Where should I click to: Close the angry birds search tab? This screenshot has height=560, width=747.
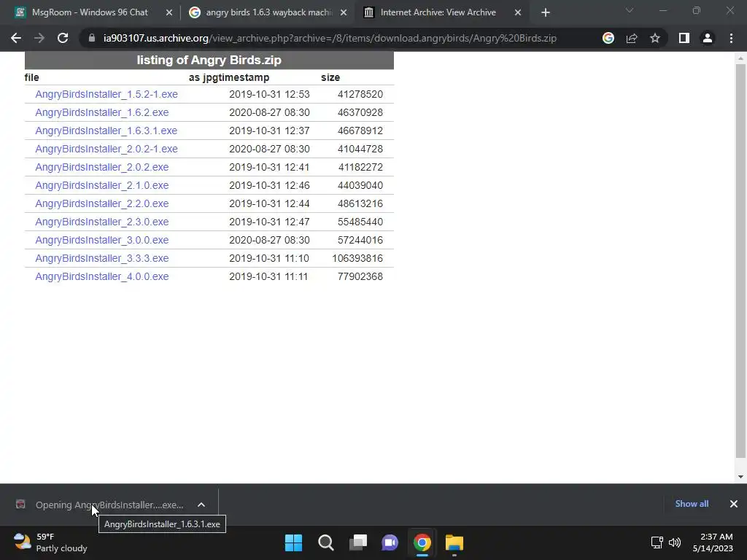click(x=344, y=13)
